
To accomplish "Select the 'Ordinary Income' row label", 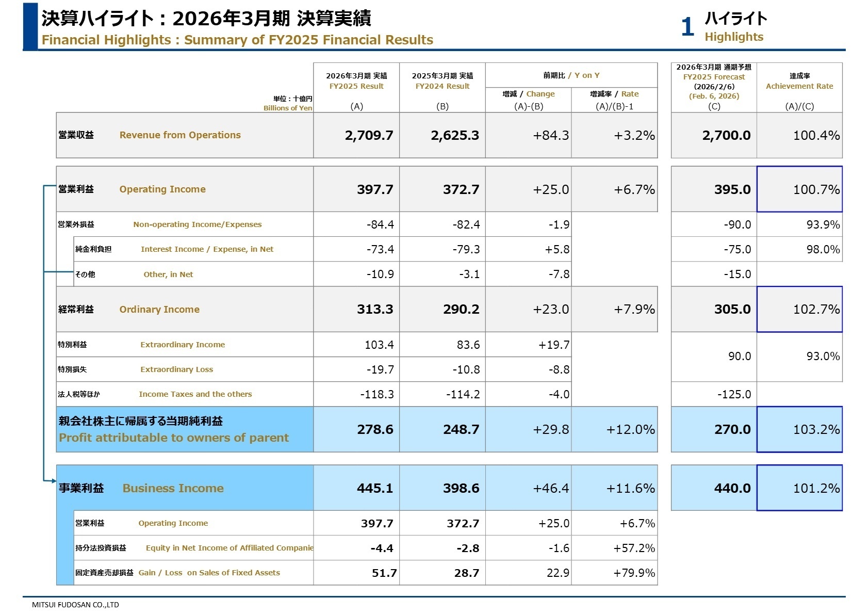I will click(159, 310).
